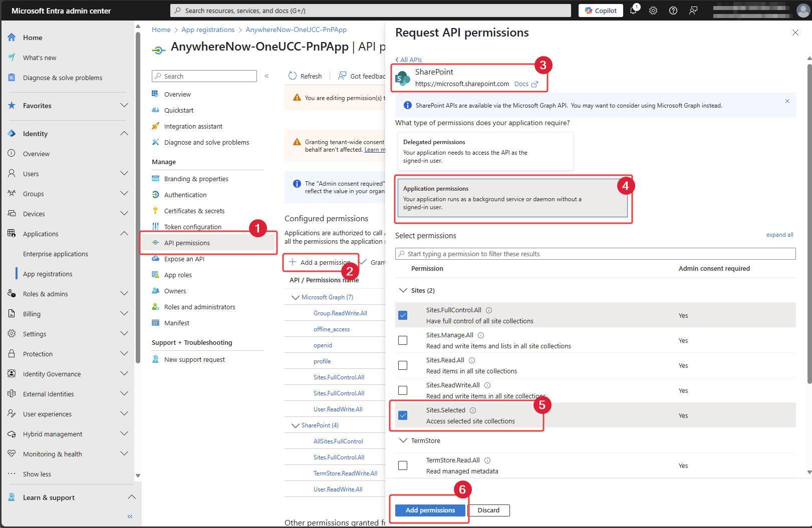Viewport: 812px width, 528px height.
Task: Click the Favorites star icon
Action: [x=12, y=106]
